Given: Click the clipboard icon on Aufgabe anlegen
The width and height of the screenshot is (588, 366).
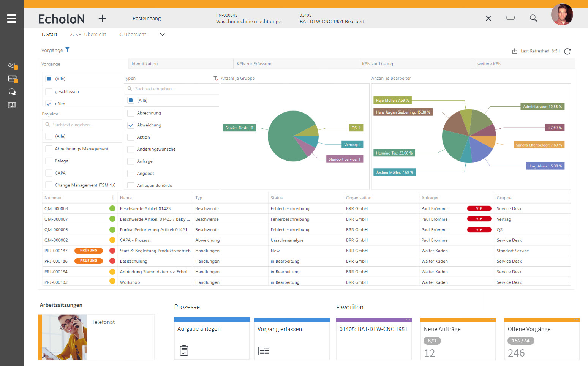Looking at the screenshot, I should [x=184, y=350].
